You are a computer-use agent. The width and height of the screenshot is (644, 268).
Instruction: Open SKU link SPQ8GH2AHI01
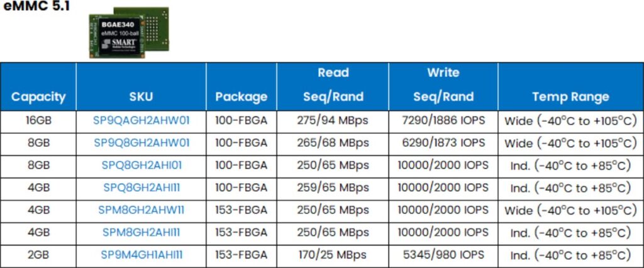[142, 165]
